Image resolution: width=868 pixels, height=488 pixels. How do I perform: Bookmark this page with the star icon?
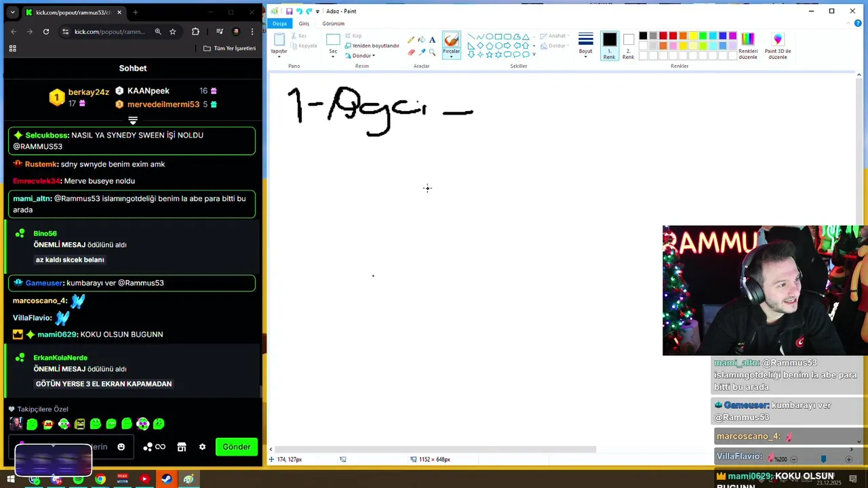[x=173, y=31]
